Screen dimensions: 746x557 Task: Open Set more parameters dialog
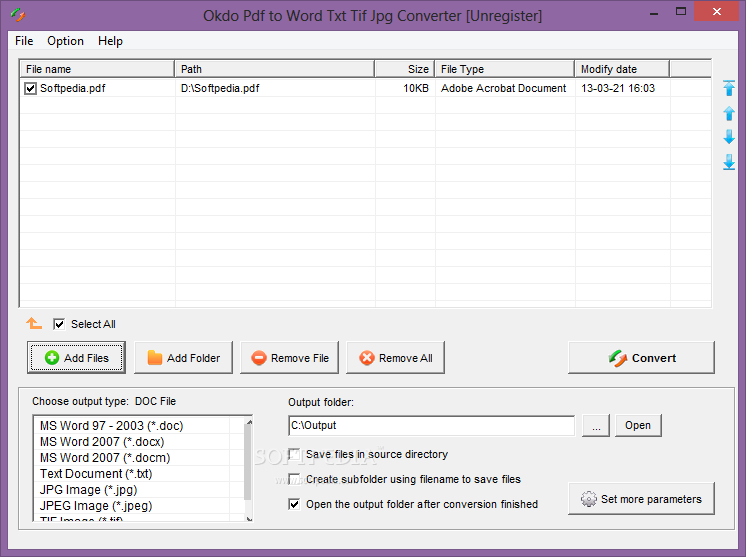tap(641, 498)
